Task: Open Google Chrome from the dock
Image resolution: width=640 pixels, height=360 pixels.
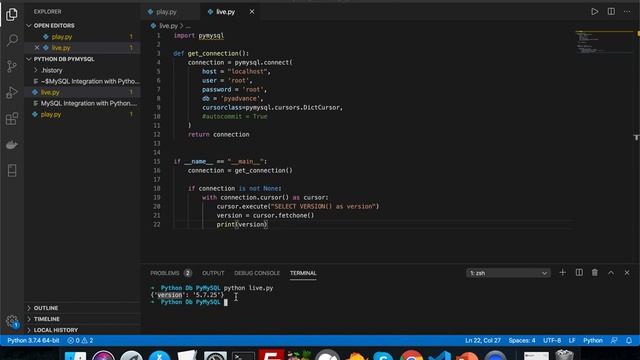Action: click(x=411, y=356)
